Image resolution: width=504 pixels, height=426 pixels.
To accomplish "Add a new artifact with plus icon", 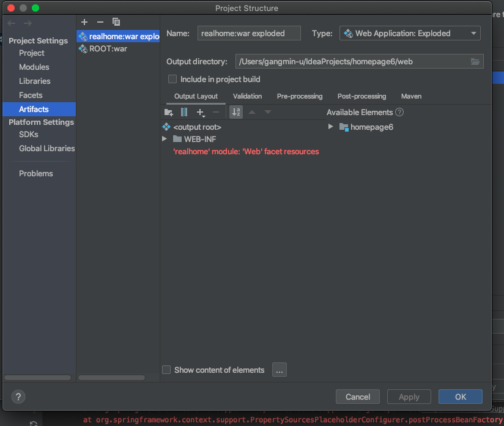I will pyautogui.click(x=84, y=22).
